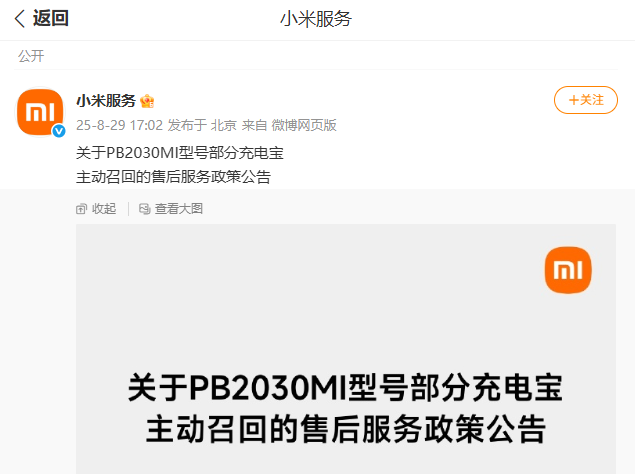Click the 查看大图 view-large icon

coord(145,209)
